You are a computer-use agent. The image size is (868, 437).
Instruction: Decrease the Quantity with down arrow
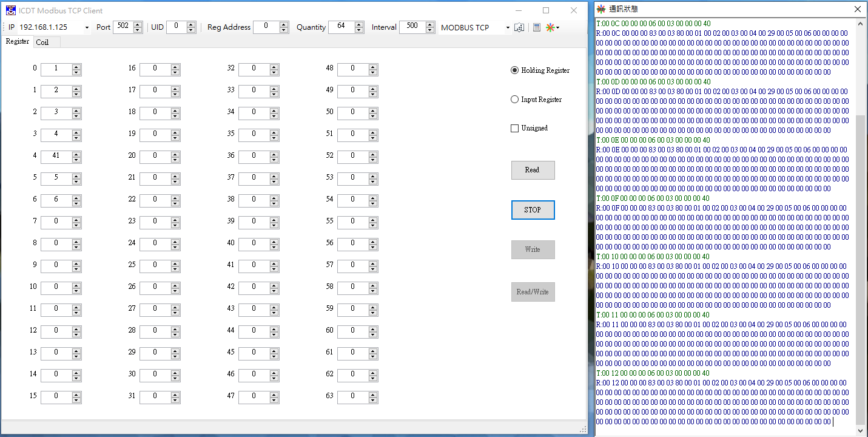pyautogui.click(x=359, y=30)
